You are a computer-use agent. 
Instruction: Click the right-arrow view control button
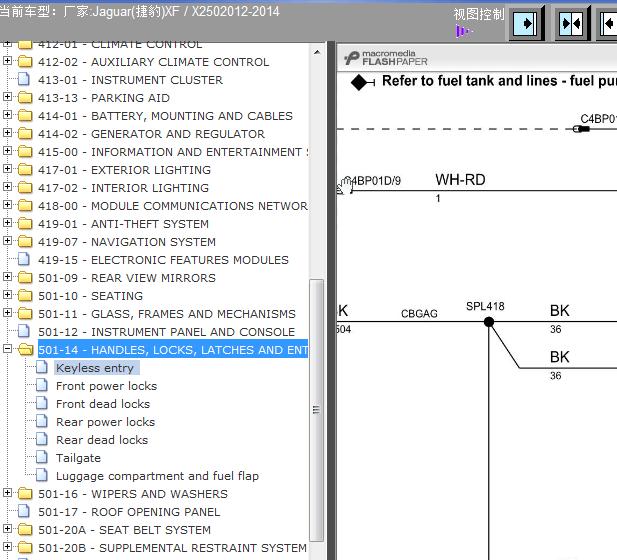point(526,24)
